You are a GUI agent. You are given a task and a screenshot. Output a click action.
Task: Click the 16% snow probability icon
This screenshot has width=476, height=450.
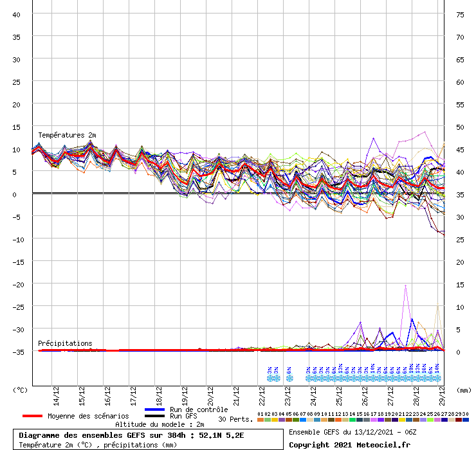(425, 378)
